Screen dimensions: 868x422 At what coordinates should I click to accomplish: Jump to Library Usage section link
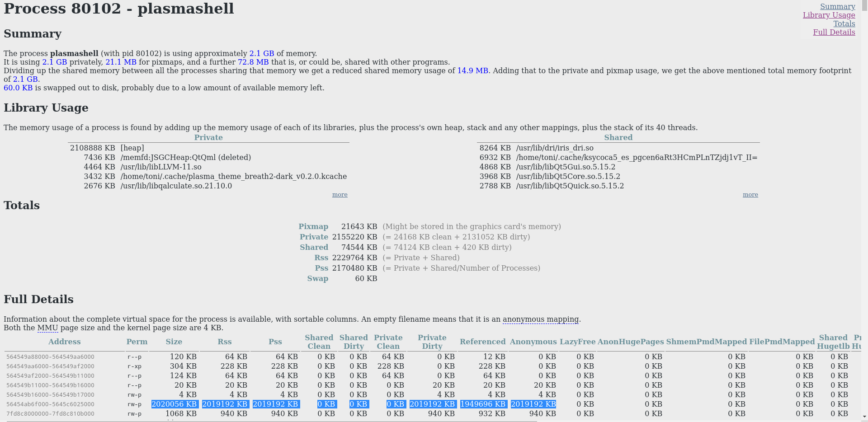tap(829, 15)
